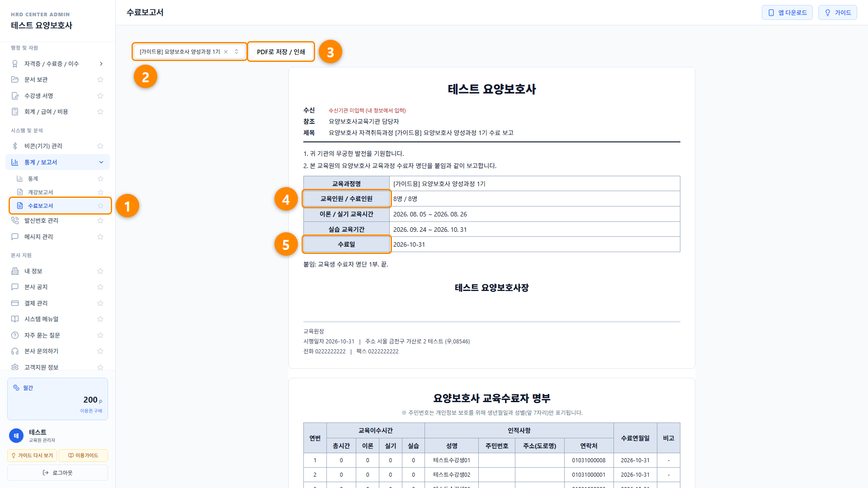Click the 로그아웃 button
Screen dimensions: 868x488
pyautogui.click(x=57, y=473)
